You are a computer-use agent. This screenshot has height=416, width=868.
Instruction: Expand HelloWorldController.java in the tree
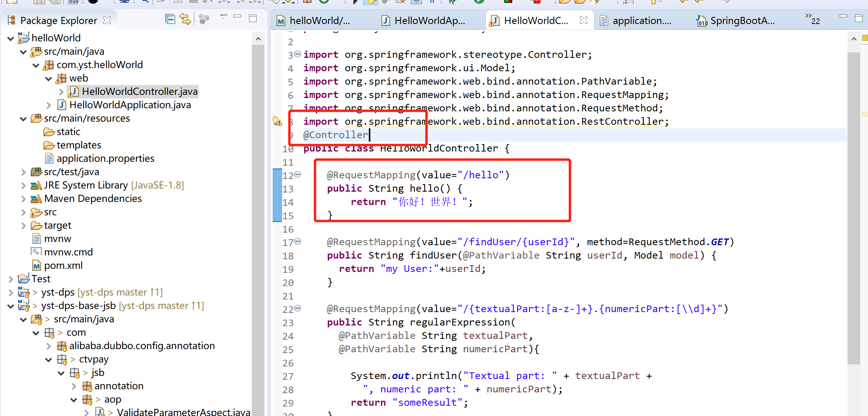pyautogui.click(x=61, y=92)
